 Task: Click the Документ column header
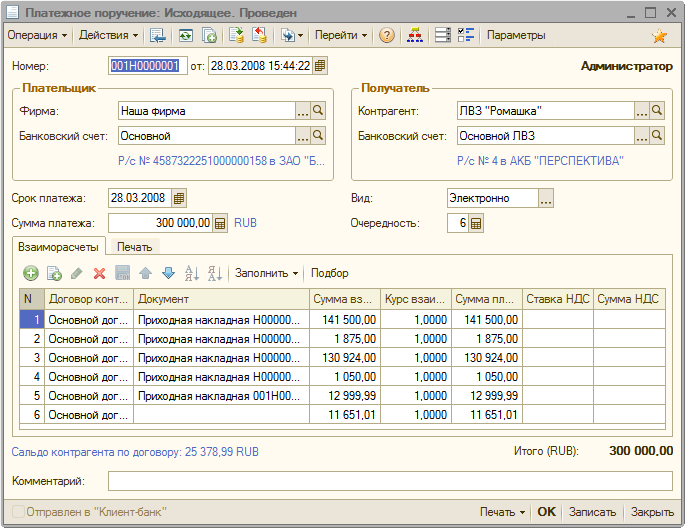(221, 299)
